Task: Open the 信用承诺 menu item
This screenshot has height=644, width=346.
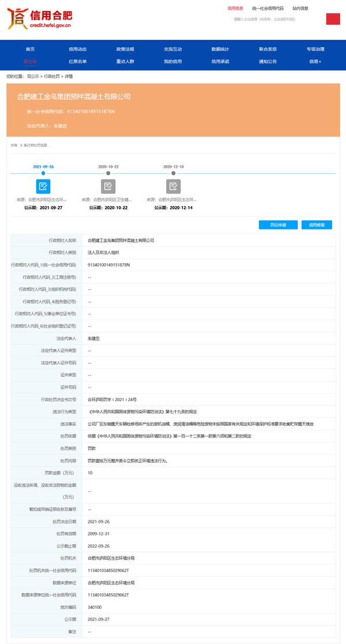Action: 220,61
